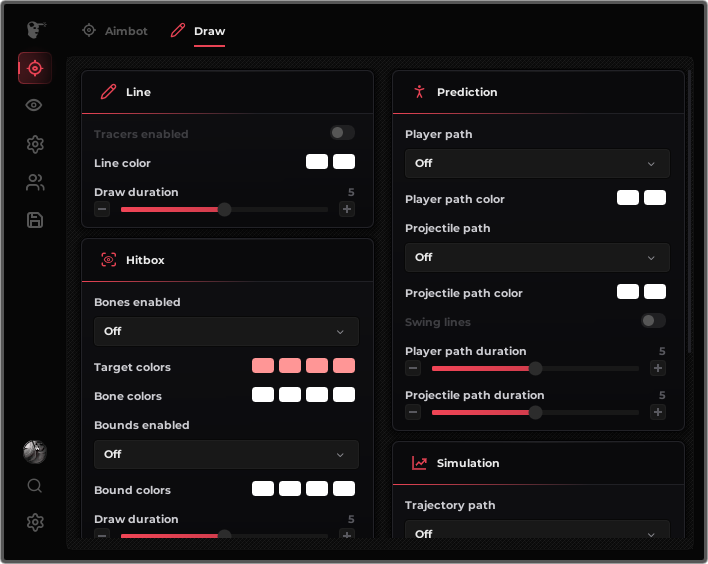Click the 'Projectile path color' label
The image size is (708, 564).
[x=464, y=293]
